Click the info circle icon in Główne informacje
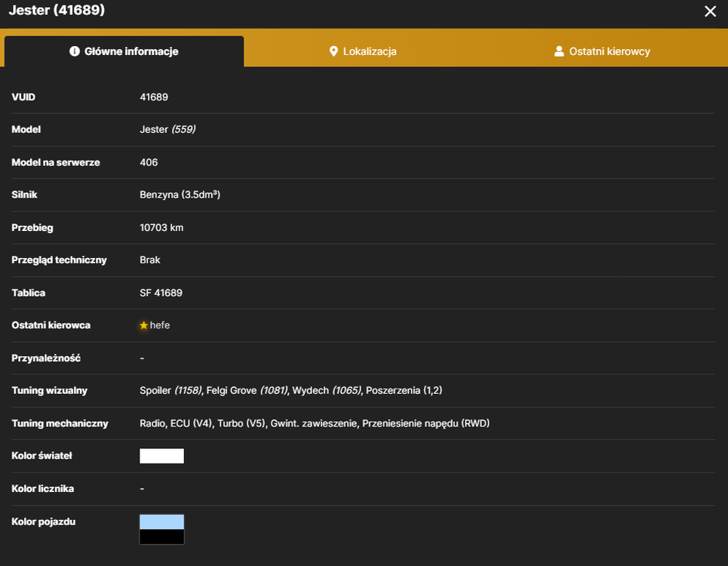Screen dimensions: 728x566 74,51
